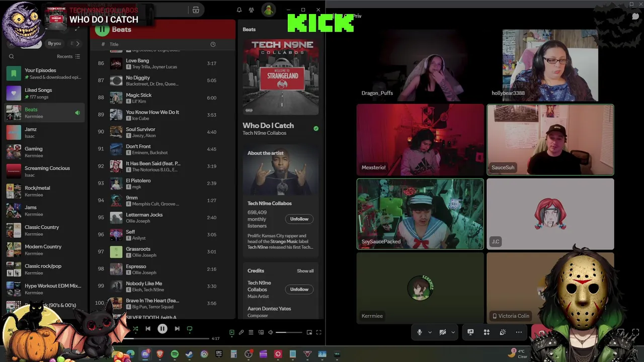Toggle repeat in the Spotify player

(x=190, y=329)
